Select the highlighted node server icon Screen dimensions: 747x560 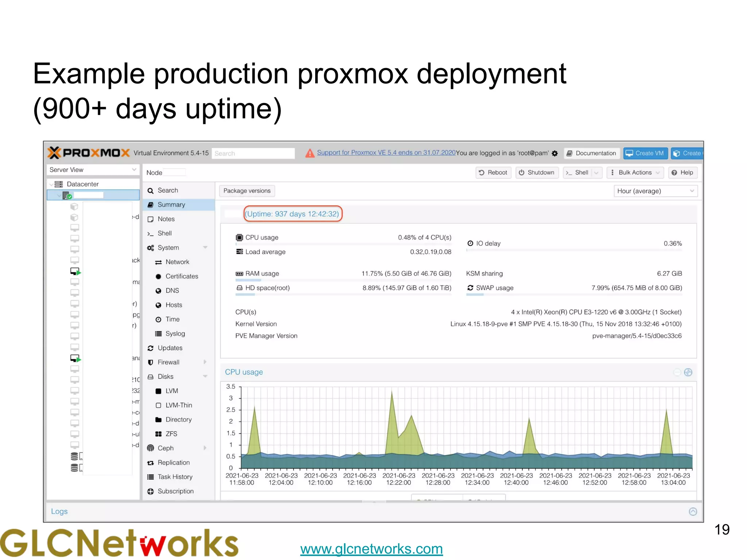[67, 195]
